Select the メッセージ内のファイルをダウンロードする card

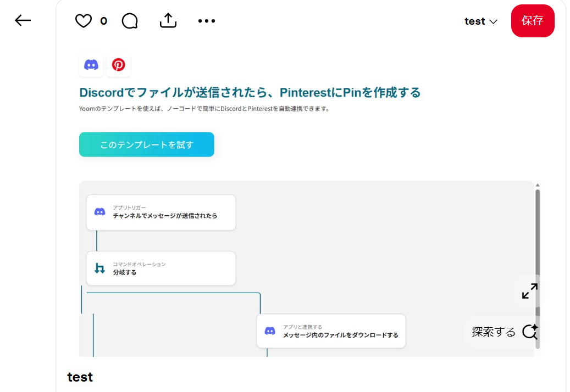(331, 331)
